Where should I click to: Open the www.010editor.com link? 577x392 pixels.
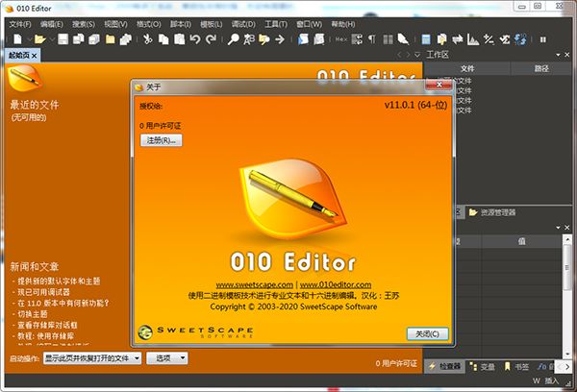[336, 284]
